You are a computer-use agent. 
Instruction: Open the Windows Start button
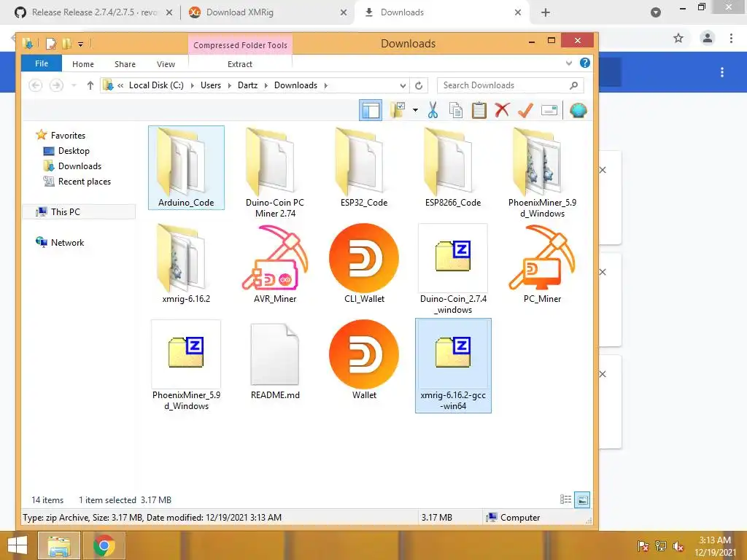coord(18,545)
